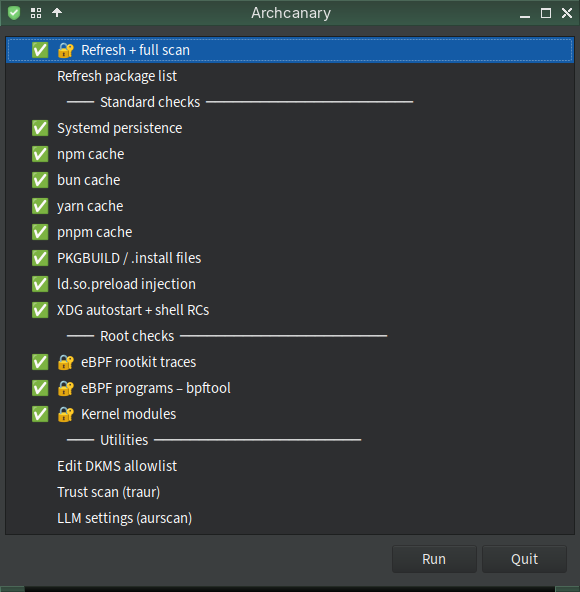Maximize the Archcanary window
This screenshot has height=592, width=580.
coord(546,13)
